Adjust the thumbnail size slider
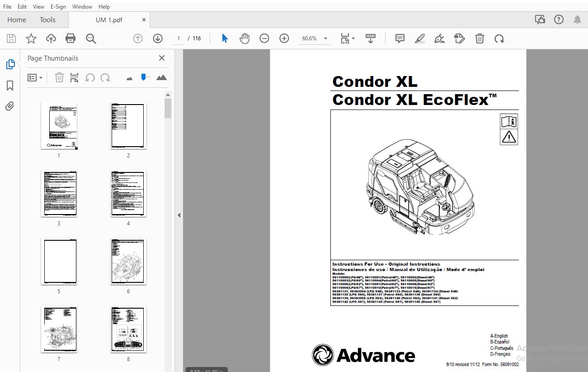 point(144,77)
